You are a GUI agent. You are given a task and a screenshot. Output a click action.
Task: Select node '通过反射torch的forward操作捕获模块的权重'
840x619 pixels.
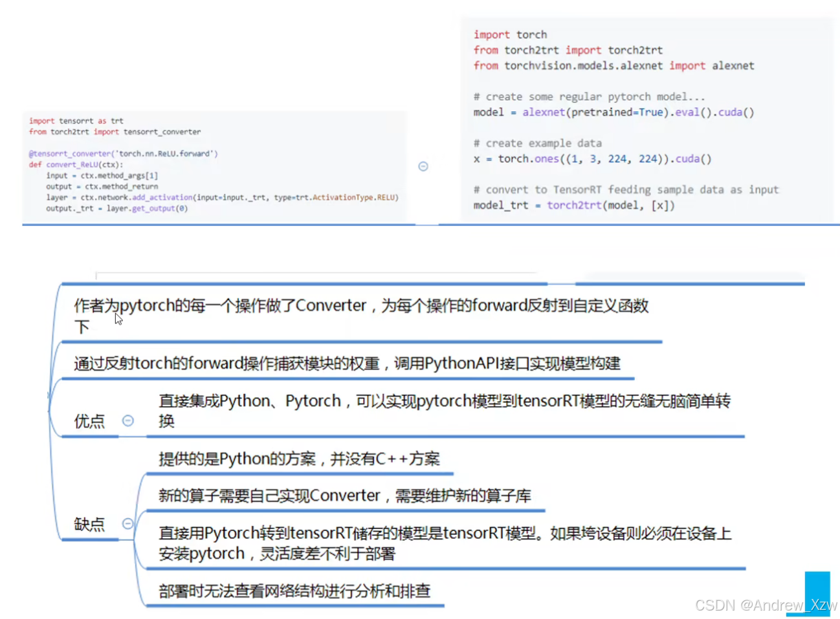click(x=347, y=363)
